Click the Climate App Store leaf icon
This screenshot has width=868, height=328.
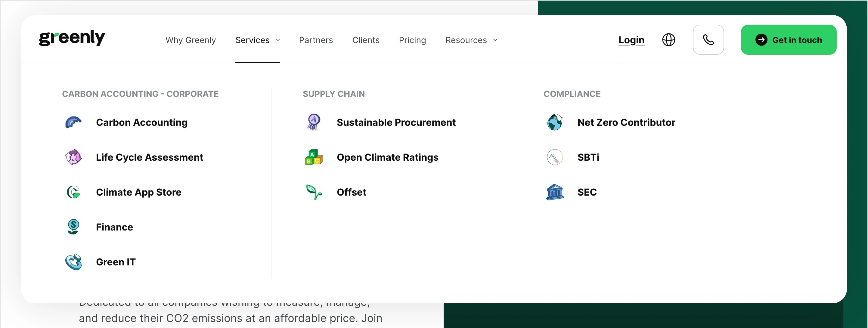click(x=73, y=192)
